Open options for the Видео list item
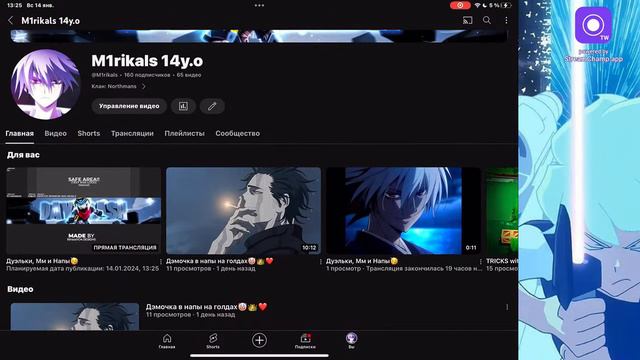 pos(507,307)
